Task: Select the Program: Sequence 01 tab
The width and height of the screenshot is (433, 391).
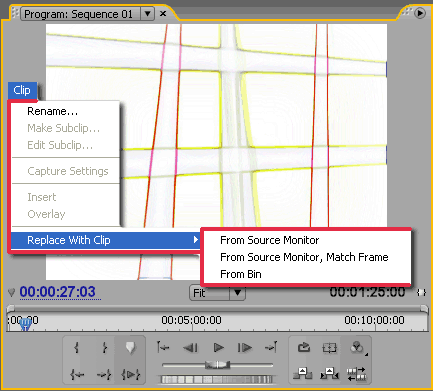Action: [x=79, y=14]
